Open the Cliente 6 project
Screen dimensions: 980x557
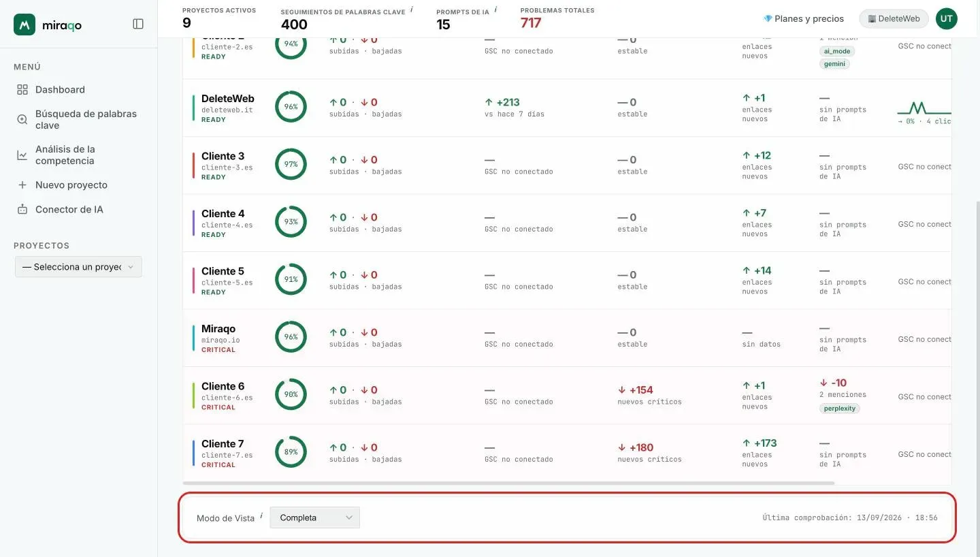tap(223, 386)
